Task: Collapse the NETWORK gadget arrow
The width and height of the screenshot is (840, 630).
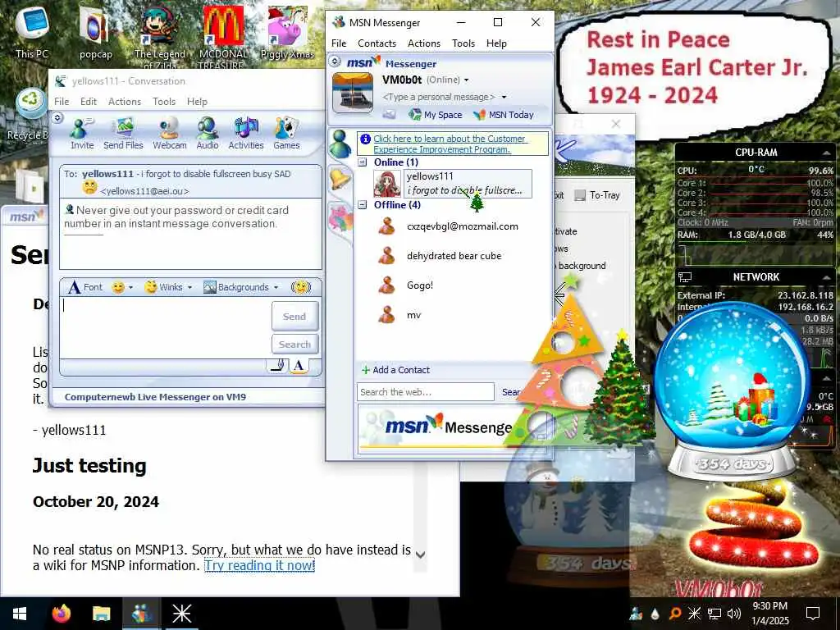Action: click(x=827, y=277)
